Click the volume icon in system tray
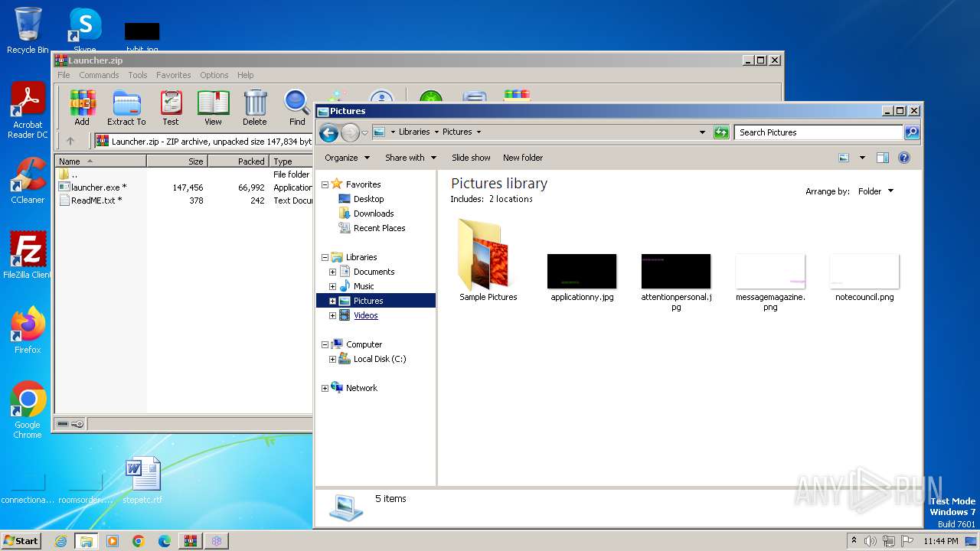This screenshot has height=551, width=980. point(871,541)
